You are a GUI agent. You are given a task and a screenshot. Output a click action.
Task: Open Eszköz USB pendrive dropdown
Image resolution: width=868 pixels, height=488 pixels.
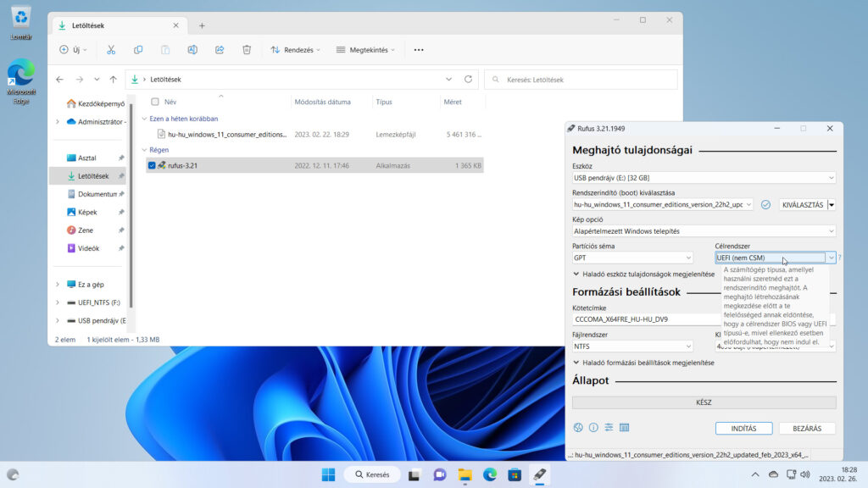coord(704,178)
